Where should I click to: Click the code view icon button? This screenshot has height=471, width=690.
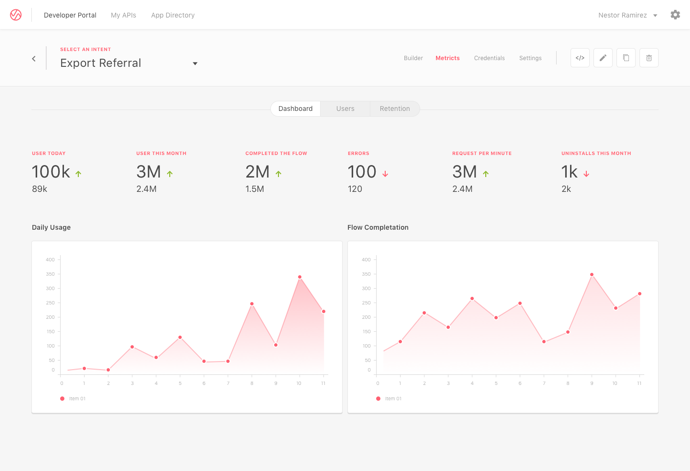pos(580,58)
